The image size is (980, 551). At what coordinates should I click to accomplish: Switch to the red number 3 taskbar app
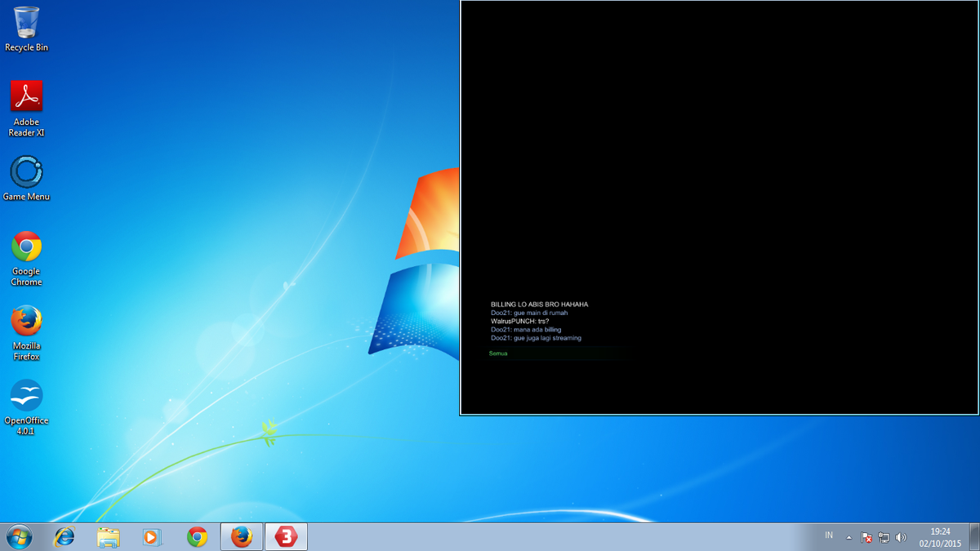pyautogui.click(x=286, y=536)
